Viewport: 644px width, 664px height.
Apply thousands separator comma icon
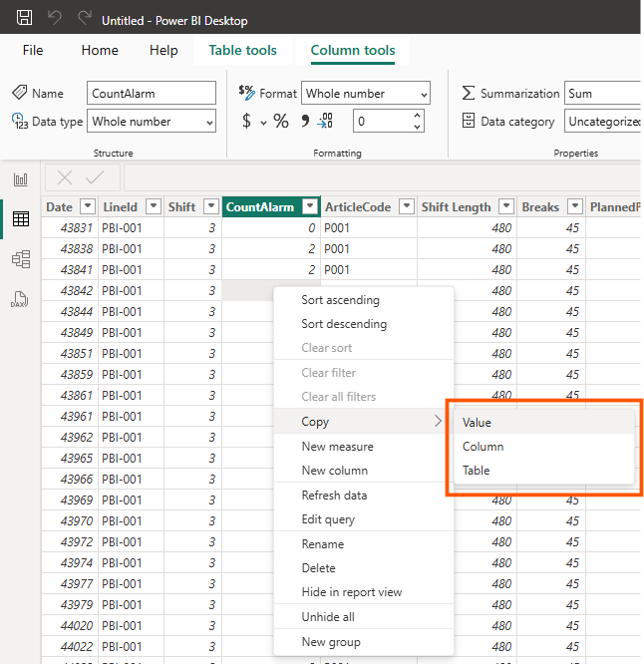point(305,121)
